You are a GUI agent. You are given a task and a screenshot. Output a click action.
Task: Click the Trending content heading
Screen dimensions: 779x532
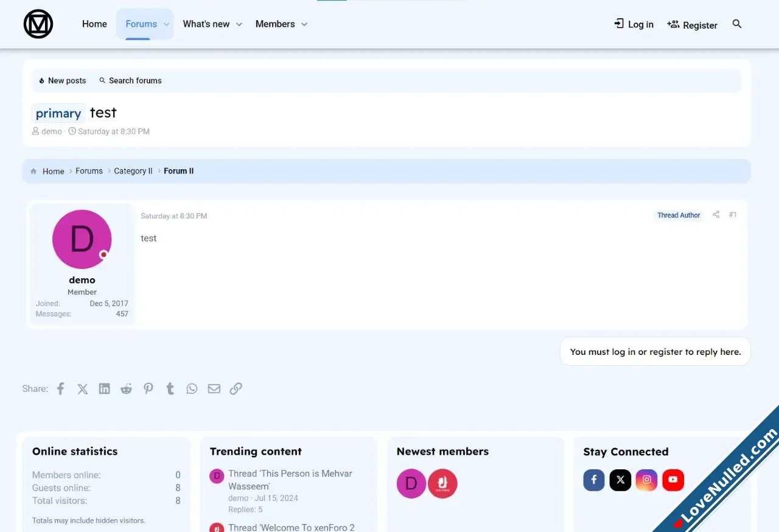pos(256,452)
